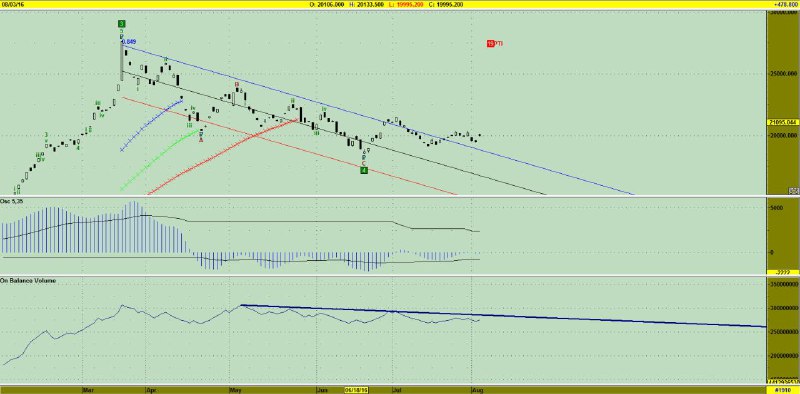
Task: Click red wave A label near April low
Action: pyautogui.click(x=201, y=140)
